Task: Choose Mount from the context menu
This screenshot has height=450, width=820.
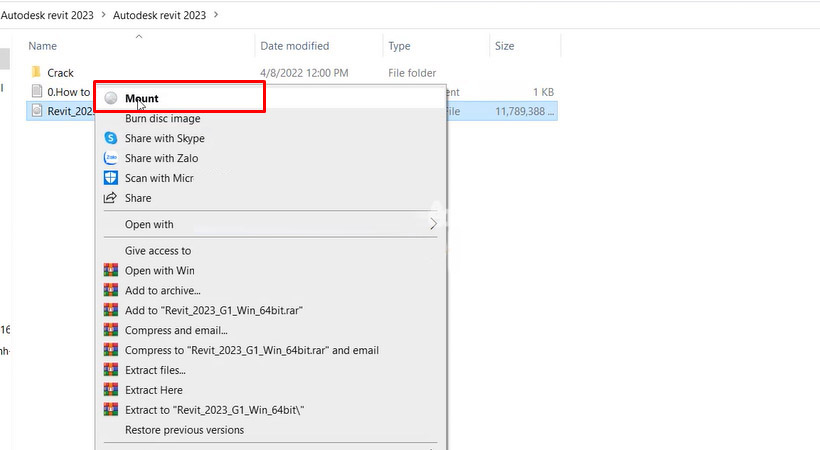Action: 141,98
